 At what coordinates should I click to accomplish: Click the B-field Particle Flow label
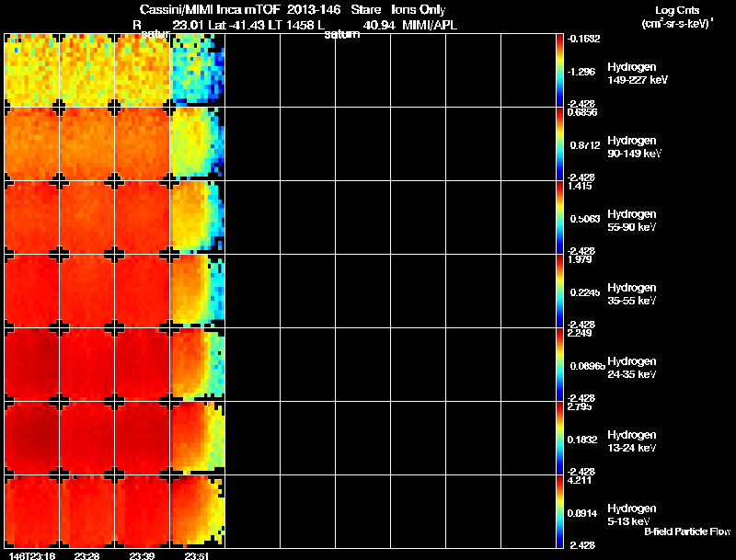click(x=686, y=531)
